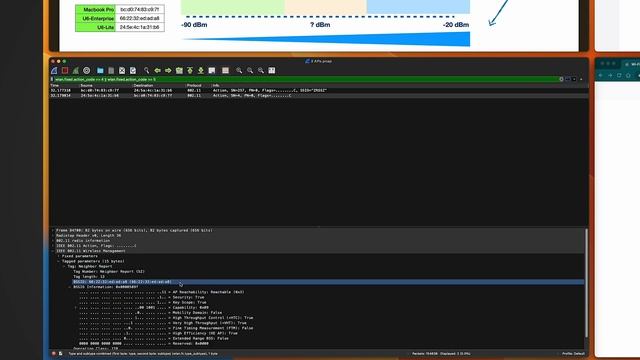Select the Tag length row

[89, 277]
